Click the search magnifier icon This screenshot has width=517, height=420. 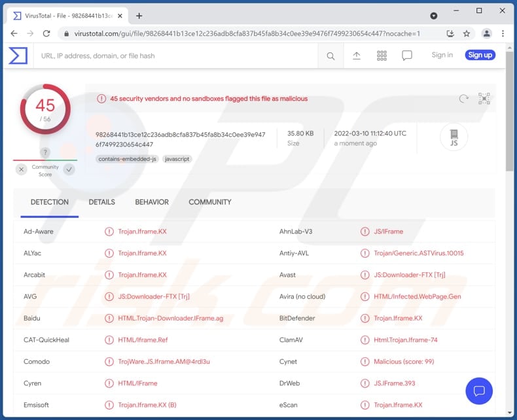(330, 56)
